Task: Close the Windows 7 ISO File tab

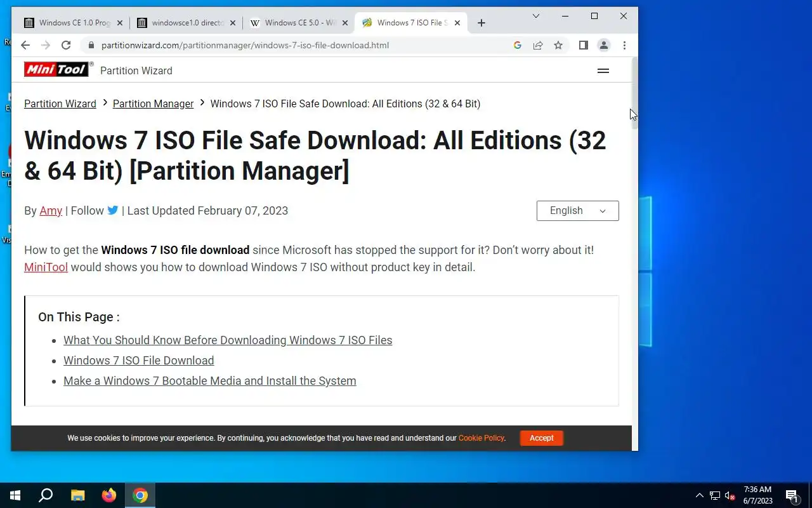Action: [x=457, y=23]
